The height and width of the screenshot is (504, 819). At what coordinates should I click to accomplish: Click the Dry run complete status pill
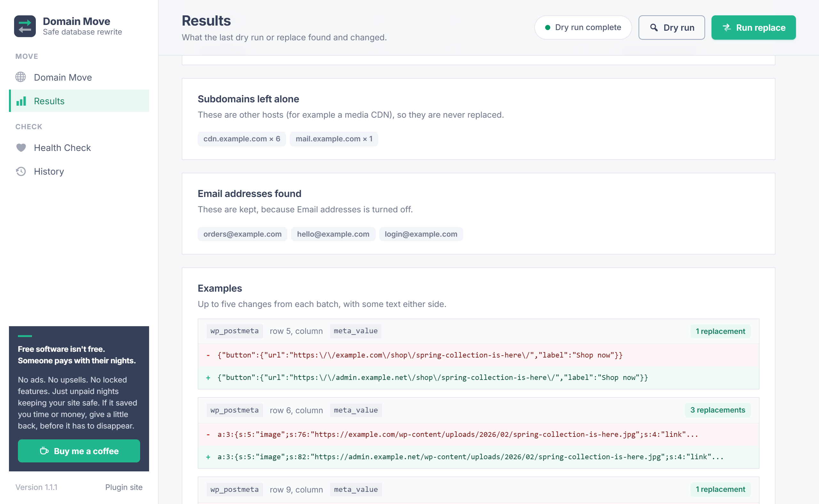coord(583,28)
